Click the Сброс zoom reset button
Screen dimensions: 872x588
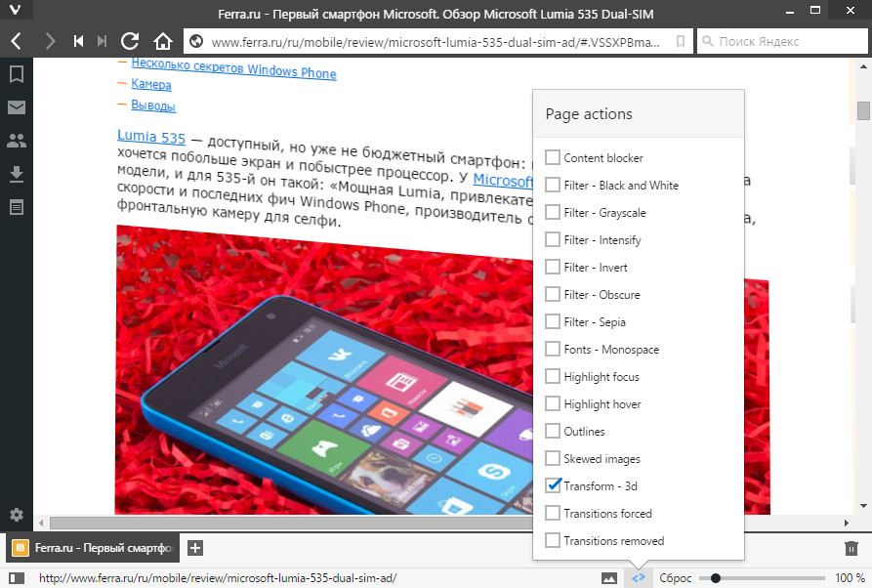(x=675, y=578)
